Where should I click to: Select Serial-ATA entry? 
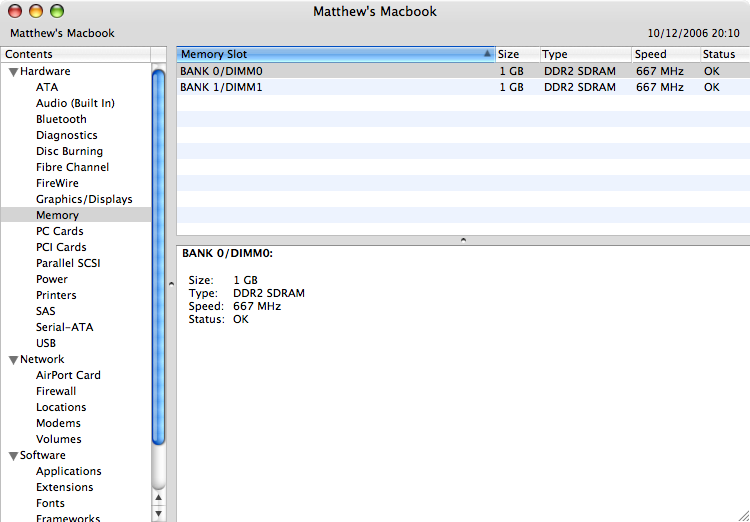[x=65, y=327]
